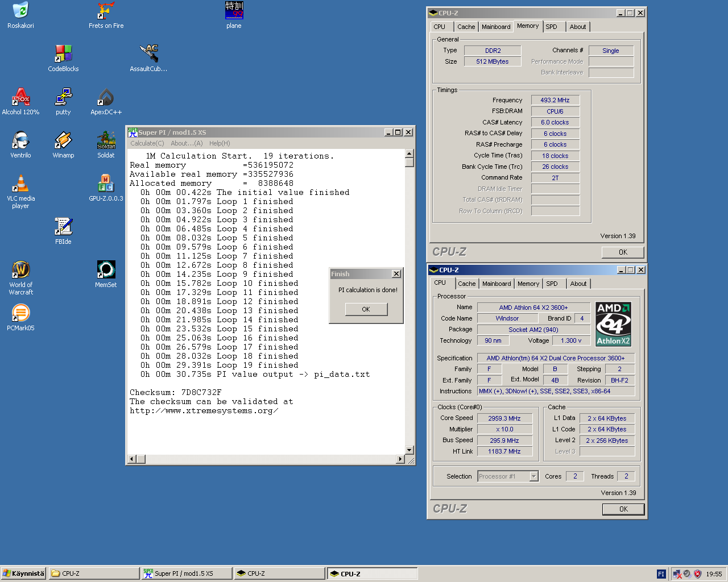
Task: Open the Roskakori recycle bin icon
Action: click(20, 15)
